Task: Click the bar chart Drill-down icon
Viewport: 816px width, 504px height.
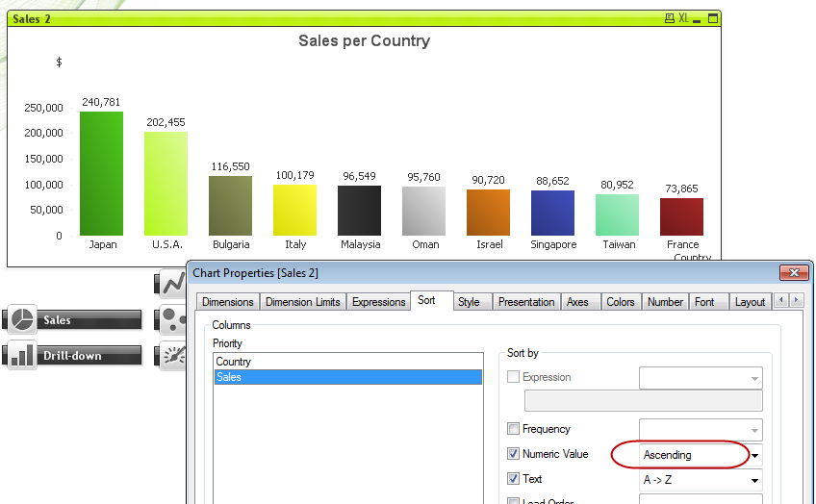Action: pyautogui.click(x=21, y=355)
